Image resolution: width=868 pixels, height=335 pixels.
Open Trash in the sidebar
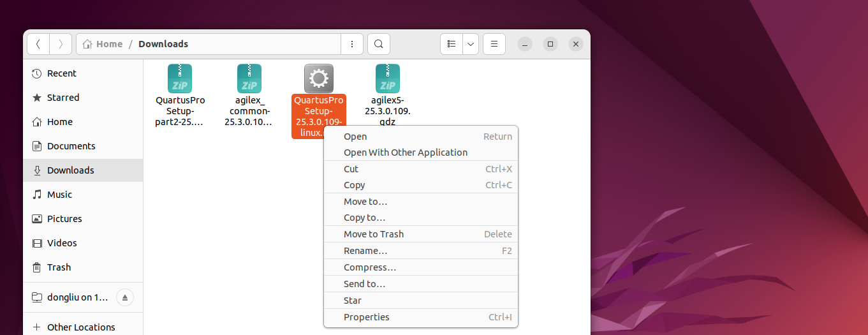point(83,267)
